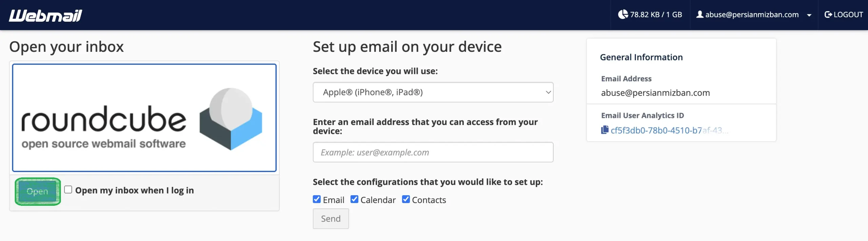The image size is (868, 241).
Task: Click the chevron on the Apple device selector
Action: (548, 92)
